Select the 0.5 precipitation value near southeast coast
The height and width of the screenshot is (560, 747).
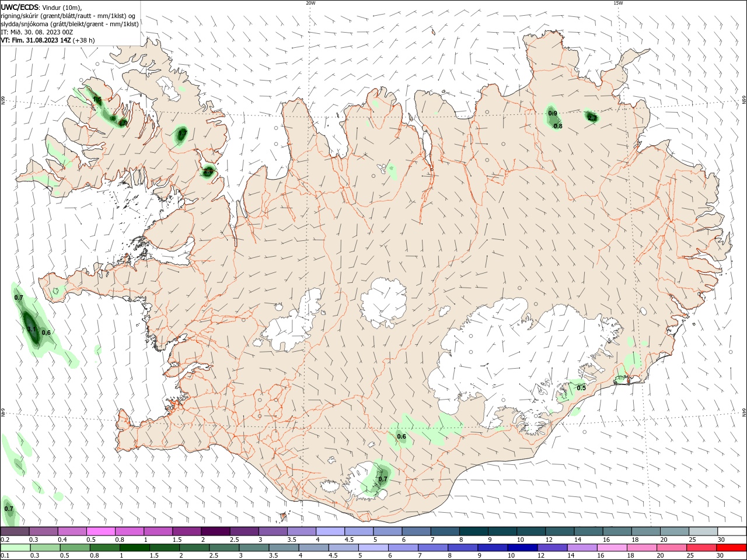(x=581, y=388)
